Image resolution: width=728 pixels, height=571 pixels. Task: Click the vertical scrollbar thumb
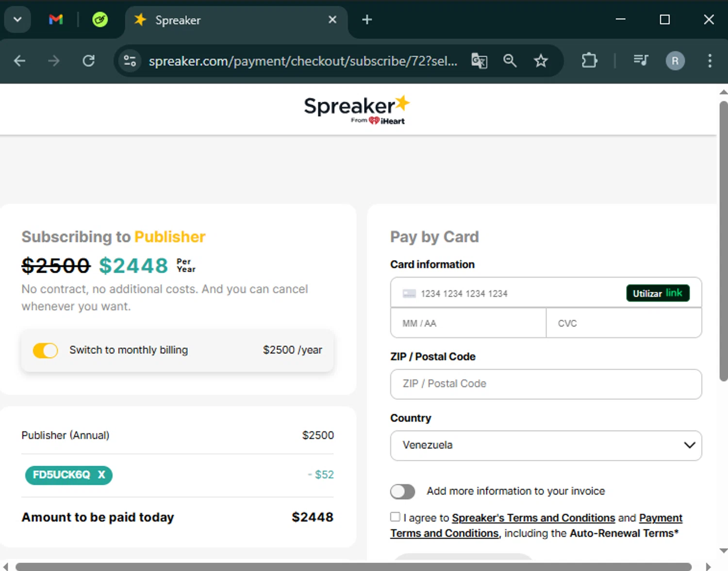pos(723,241)
